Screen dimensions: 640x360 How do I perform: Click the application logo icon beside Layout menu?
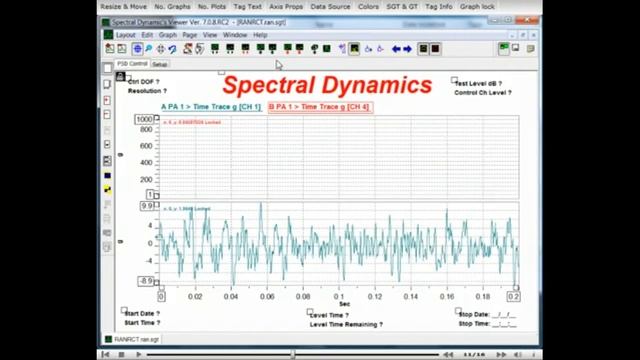pos(108,35)
